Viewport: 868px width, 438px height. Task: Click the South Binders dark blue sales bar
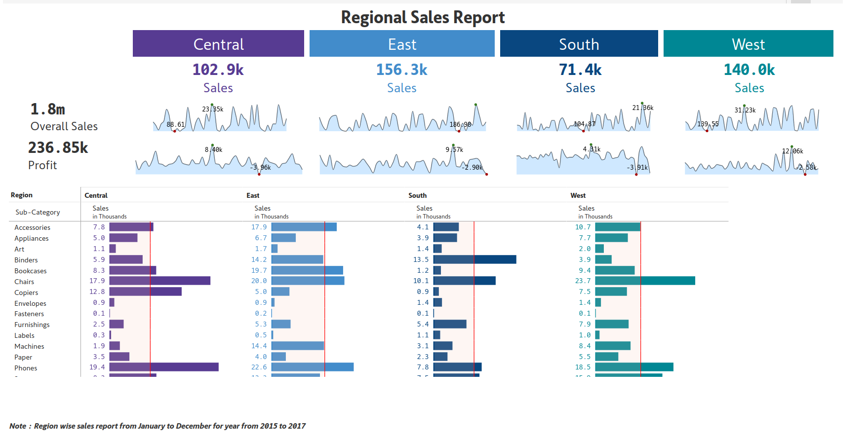475,259
